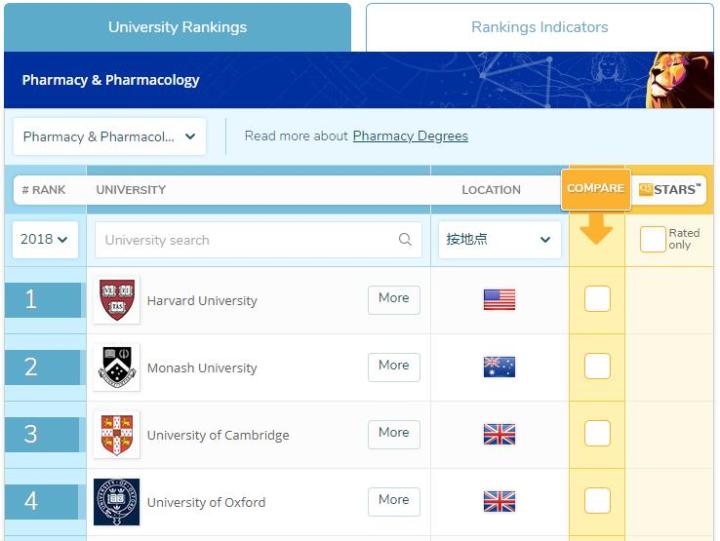Click the UK flag beside Cambridge
This screenshot has width=720, height=541.
[499, 434]
